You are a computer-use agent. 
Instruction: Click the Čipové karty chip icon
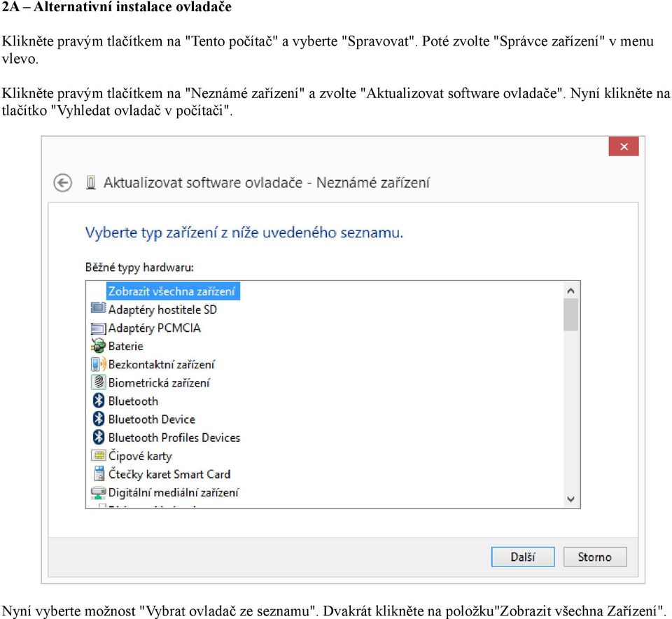pos(99,455)
